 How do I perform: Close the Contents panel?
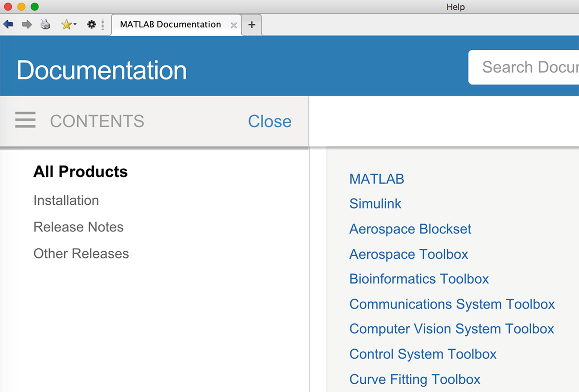[270, 121]
